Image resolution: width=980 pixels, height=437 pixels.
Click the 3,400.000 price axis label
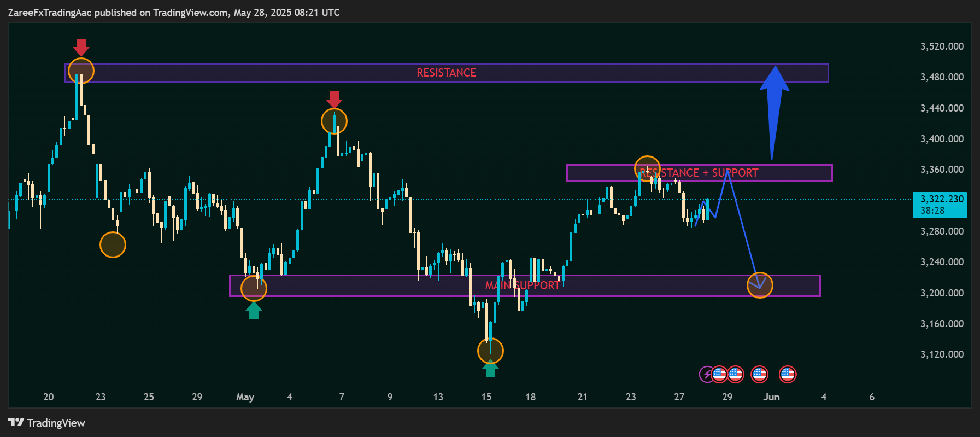942,139
